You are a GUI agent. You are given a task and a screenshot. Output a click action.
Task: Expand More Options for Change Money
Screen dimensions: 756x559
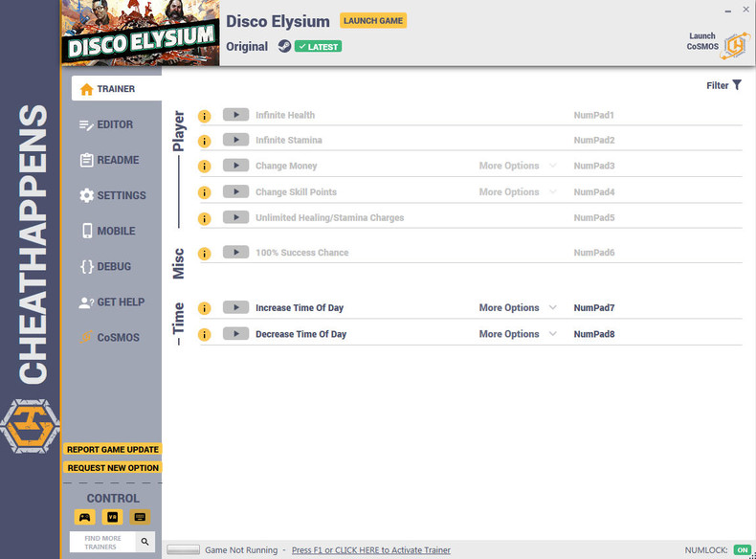click(x=518, y=166)
